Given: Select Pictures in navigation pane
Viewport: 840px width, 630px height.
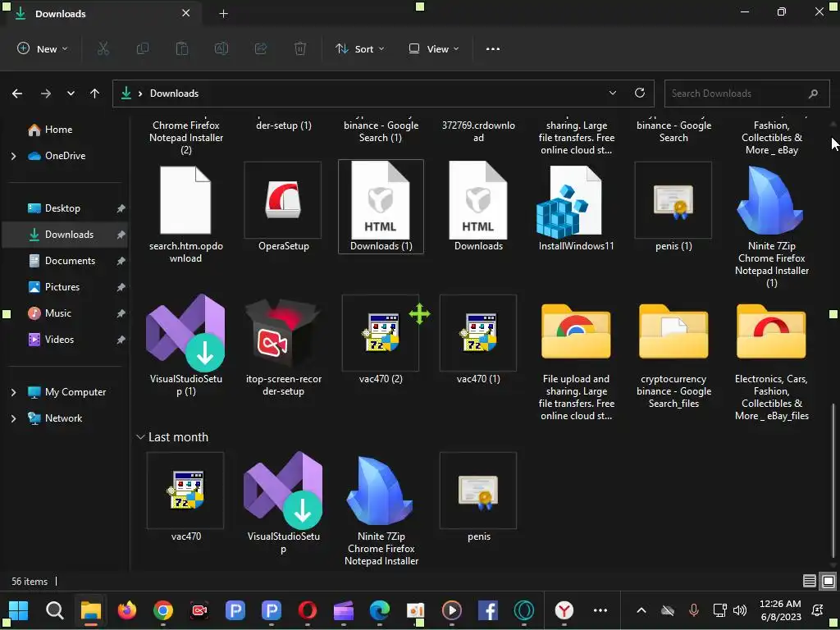Looking at the screenshot, I should (x=62, y=287).
